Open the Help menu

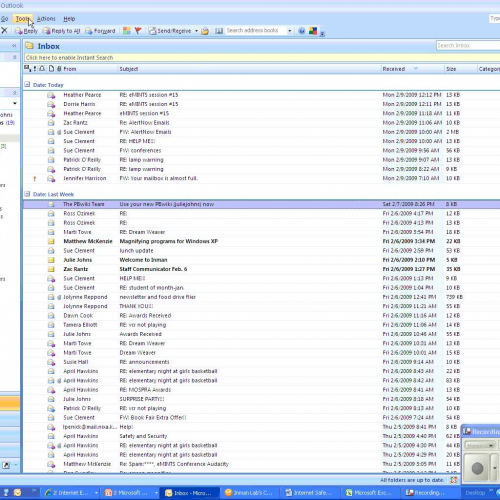tap(69, 19)
